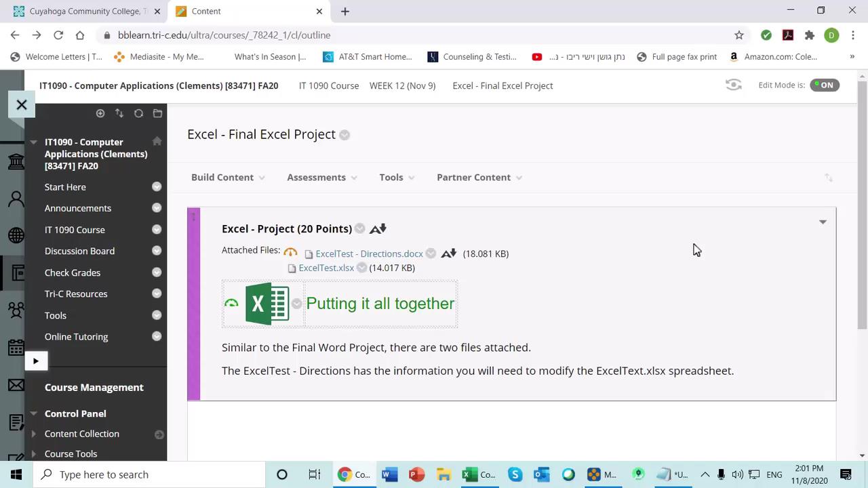Open the Assessments dropdown menu
This screenshot has height=488, width=868.
pos(321,177)
